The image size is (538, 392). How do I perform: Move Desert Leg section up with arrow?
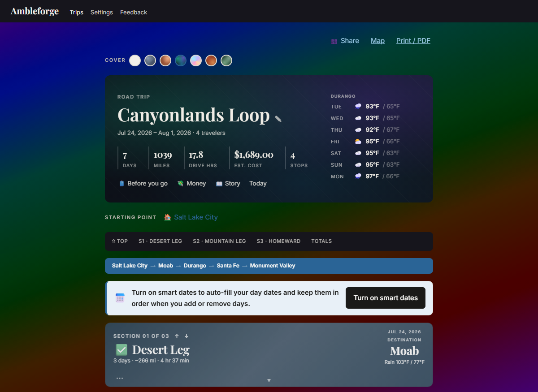177,336
